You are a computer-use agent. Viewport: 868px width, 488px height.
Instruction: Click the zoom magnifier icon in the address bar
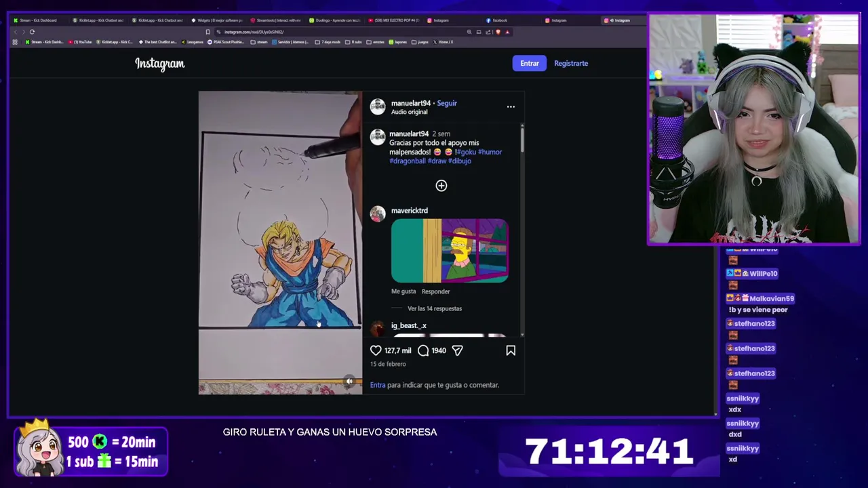click(x=469, y=32)
